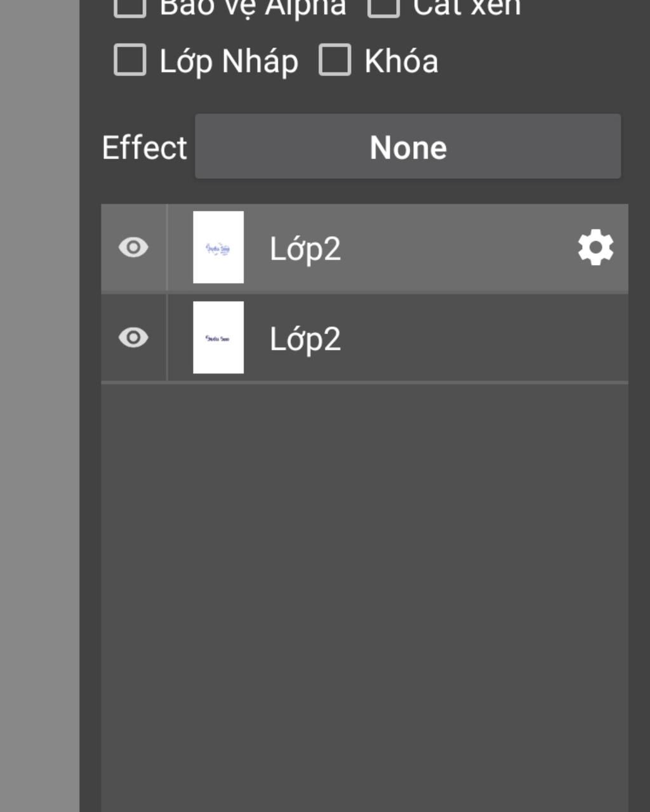Click the light gray canvas strip beside the panel

coord(38,406)
